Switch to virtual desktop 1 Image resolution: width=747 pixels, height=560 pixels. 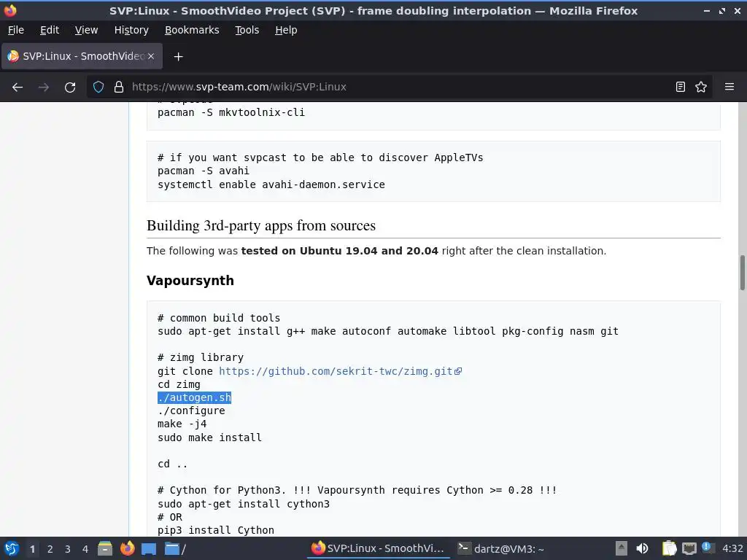click(x=32, y=549)
